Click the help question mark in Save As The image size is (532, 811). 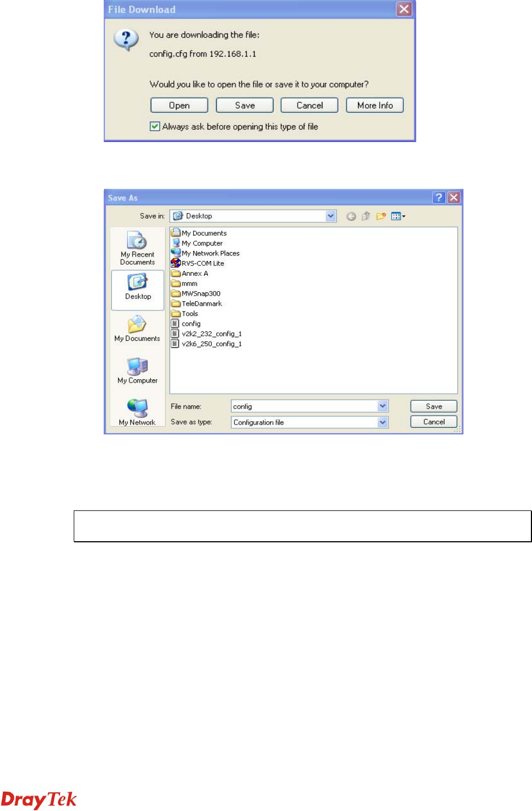click(x=438, y=198)
